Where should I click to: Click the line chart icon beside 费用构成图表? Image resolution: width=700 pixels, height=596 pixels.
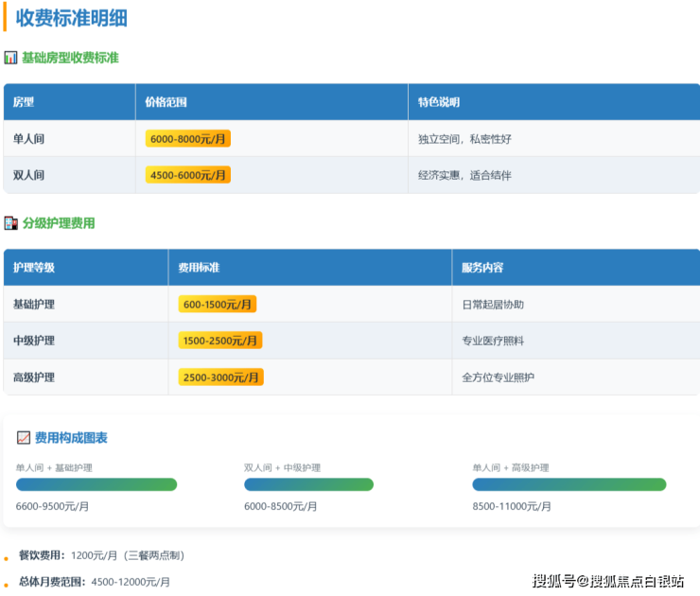(24, 438)
